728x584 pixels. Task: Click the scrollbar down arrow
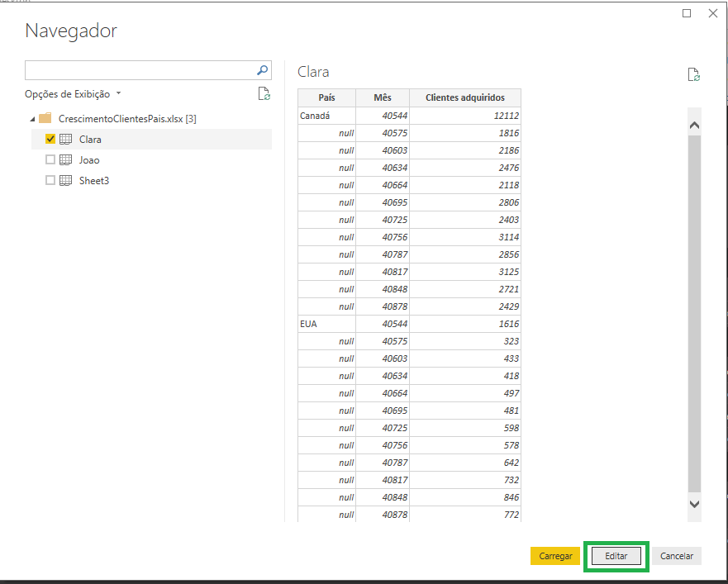coord(695,504)
